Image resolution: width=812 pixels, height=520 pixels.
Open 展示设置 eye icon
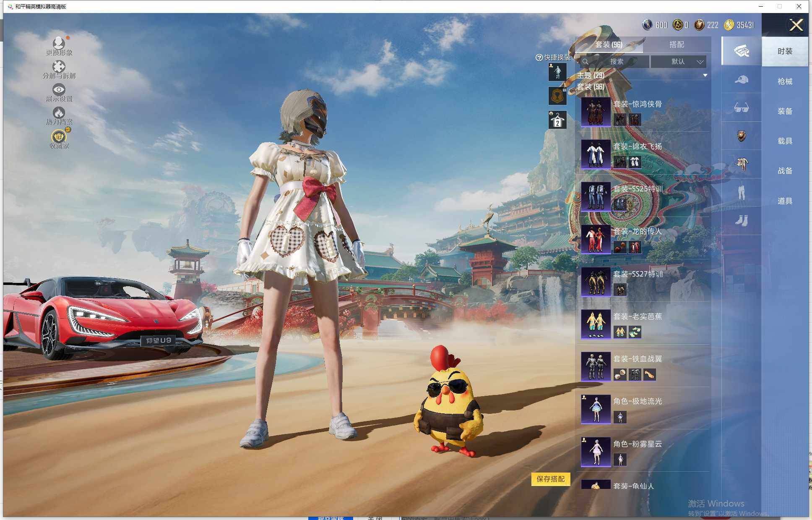(59, 90)
